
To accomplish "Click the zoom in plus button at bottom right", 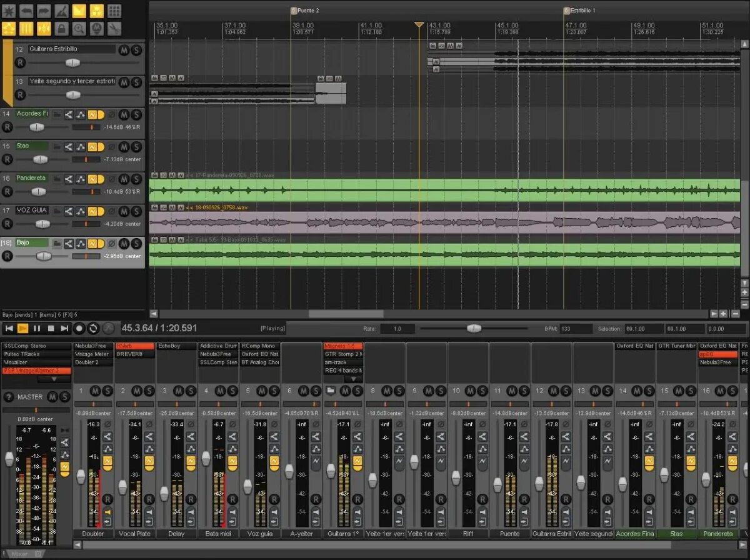I will pyautogui.click(x=724, y=314).
